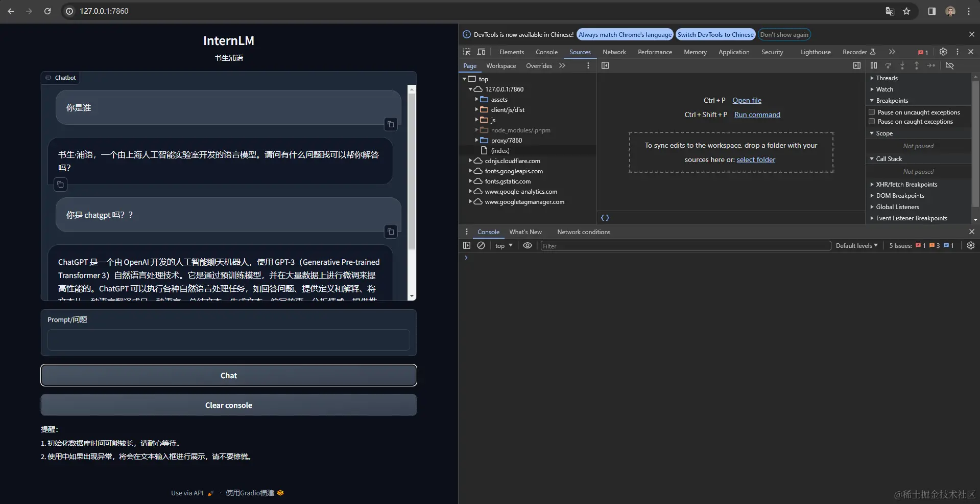This screenshot has height=504, width=980.
Task: Go back in the browser
Action: (11, 11)
